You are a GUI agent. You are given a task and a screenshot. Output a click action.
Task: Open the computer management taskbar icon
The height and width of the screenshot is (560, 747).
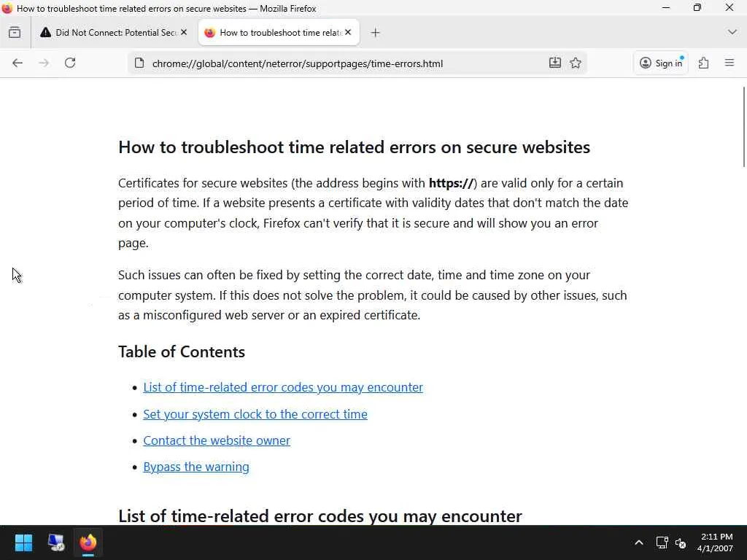point(56,542)
